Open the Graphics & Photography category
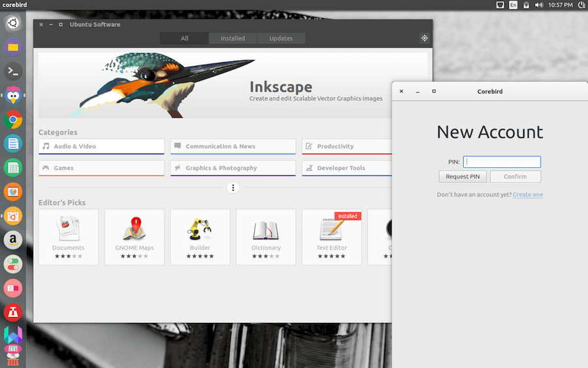This screenshot has width=588, height=368. click(233, 168)
